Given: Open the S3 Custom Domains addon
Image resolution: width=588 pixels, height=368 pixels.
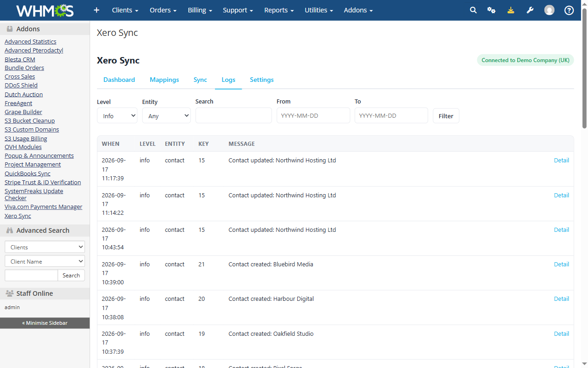Looking at the screenshot, I should (32, 129).
